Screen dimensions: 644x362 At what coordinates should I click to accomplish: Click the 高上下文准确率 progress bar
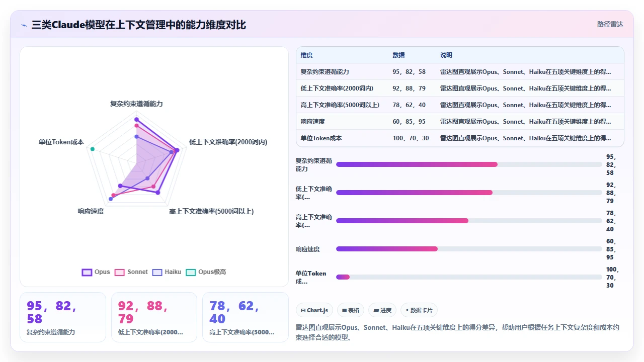coord(469,221)
